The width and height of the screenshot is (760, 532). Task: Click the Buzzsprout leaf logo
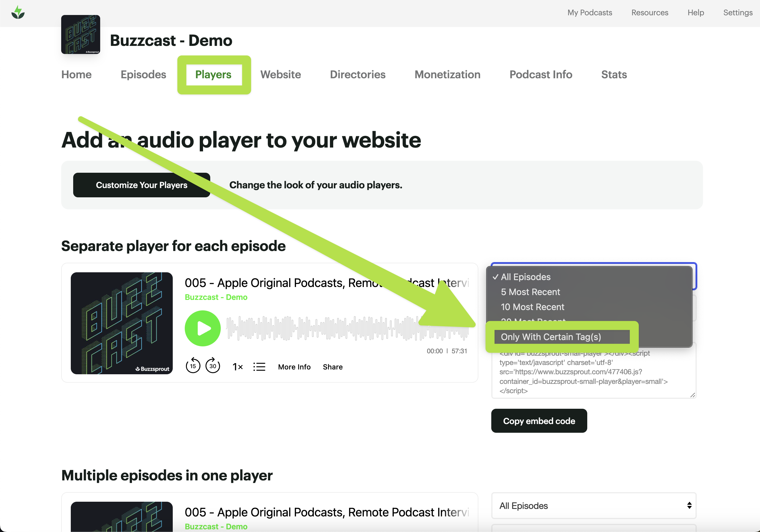click(x=18, y=13)
